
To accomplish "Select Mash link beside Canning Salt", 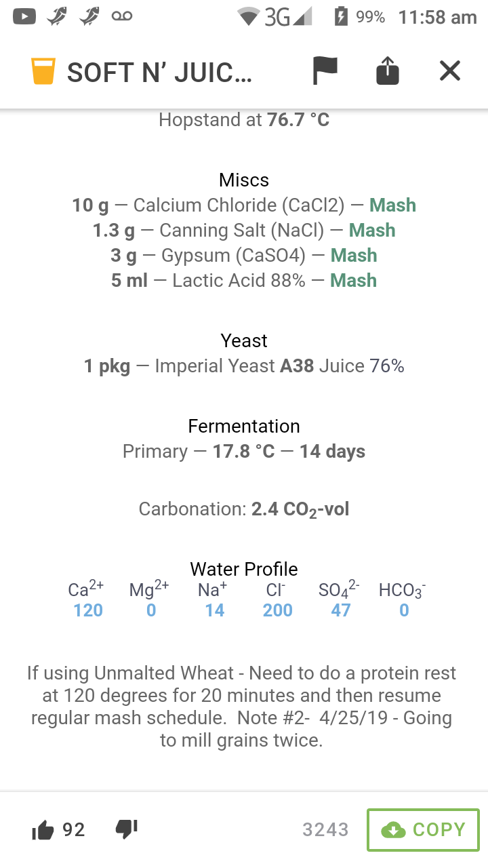I will point(372,230).
